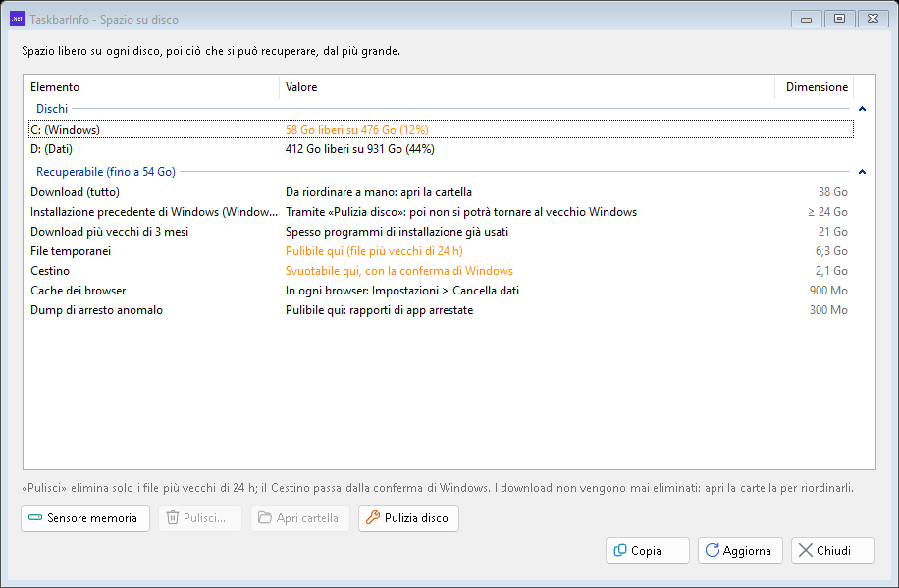The width and height of the screenshot is (899, 588).
Task: Click the 300 Mo size value
Action: [x=828, y=310]
